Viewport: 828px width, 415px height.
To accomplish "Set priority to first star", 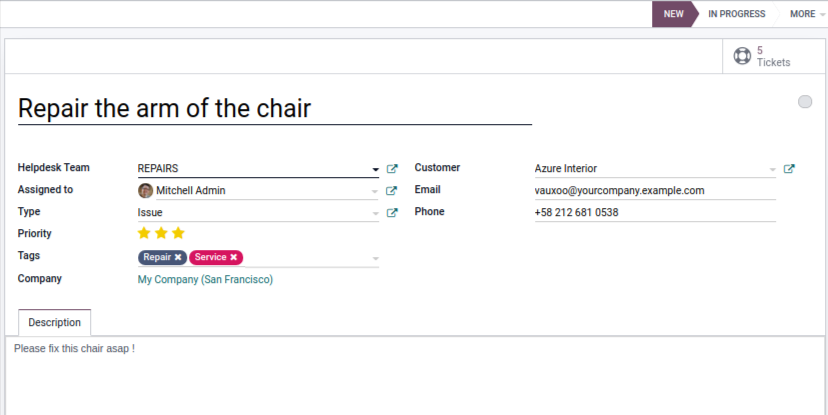I will [x=144, y=234].
